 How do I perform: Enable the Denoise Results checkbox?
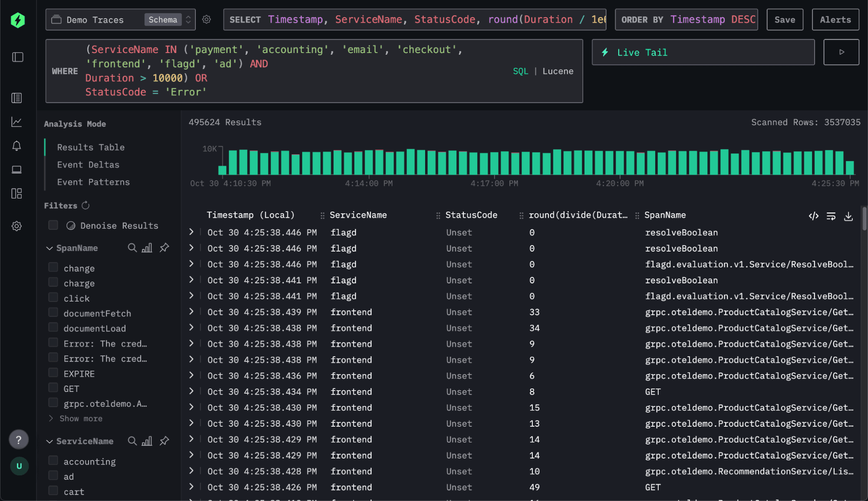[x=53, y=225]
